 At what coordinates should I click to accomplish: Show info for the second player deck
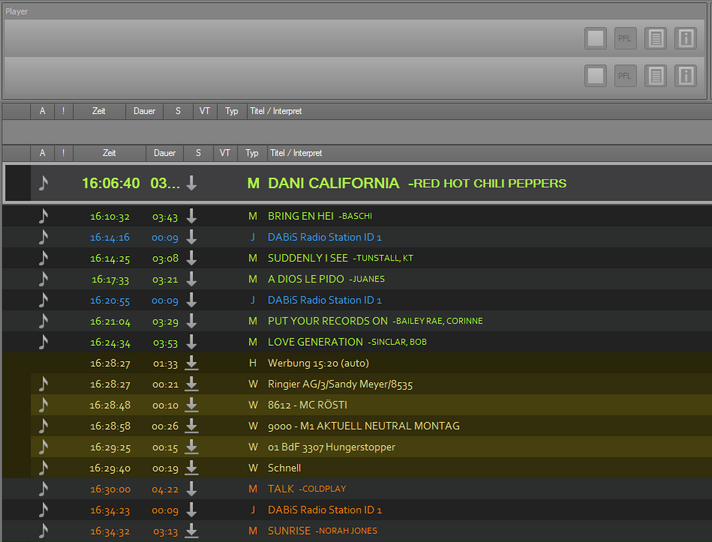click(686, 76)
